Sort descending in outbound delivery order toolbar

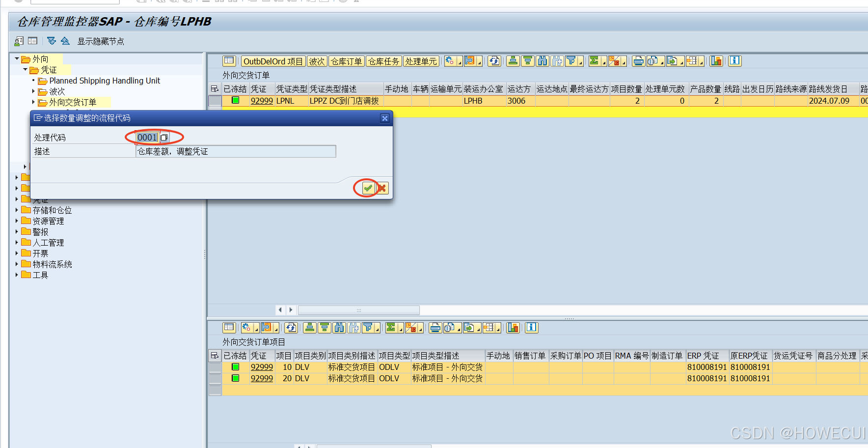(528, 61)
